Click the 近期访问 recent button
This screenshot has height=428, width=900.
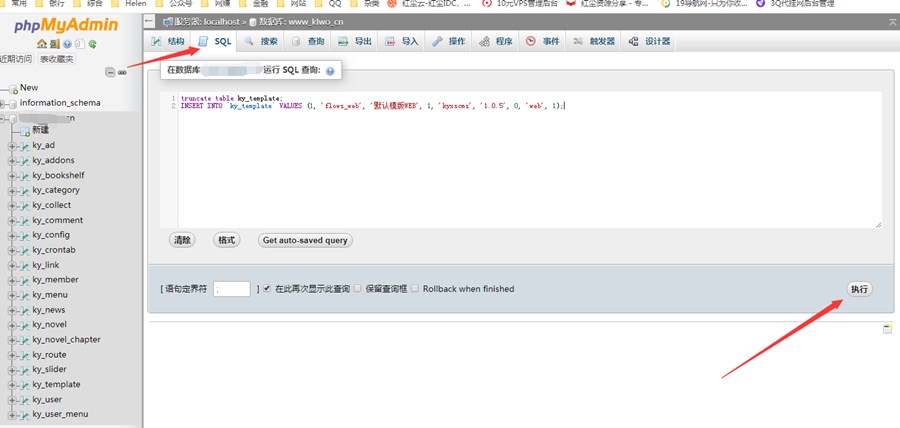coord(16,59)
